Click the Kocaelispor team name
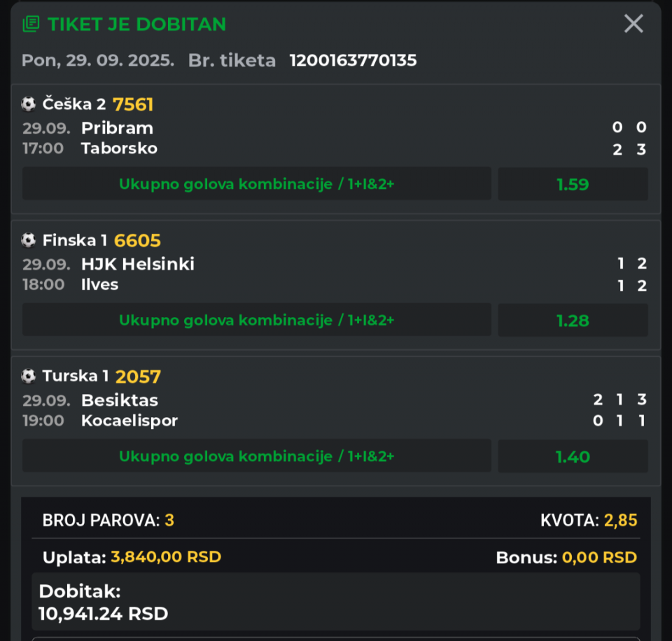This screenshot has height=641, width=672. 129,421
